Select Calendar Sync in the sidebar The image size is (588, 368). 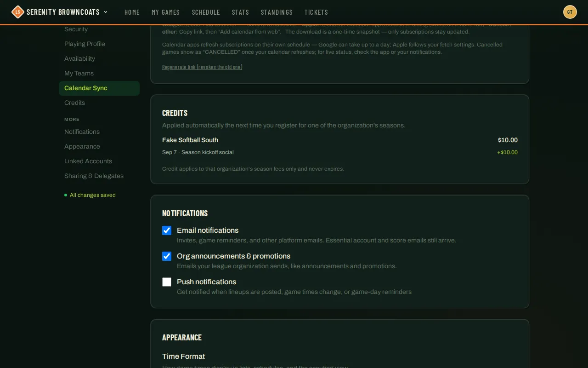point(99,88)
